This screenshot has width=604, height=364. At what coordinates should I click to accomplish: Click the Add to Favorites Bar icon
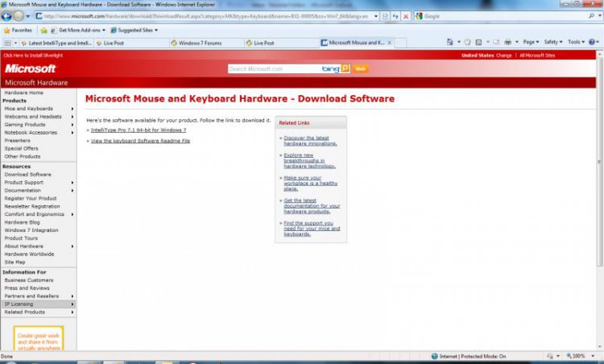tap(44, 30)
